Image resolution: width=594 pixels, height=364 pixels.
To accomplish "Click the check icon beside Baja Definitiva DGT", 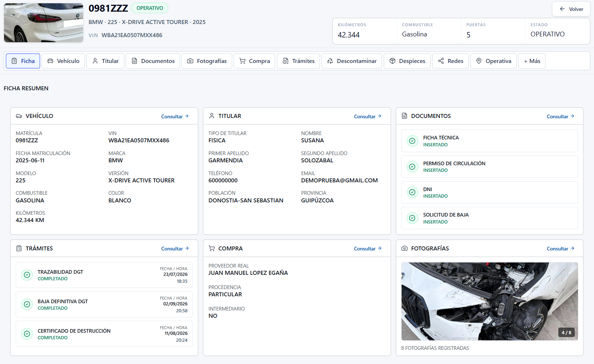I will point(27,304).
